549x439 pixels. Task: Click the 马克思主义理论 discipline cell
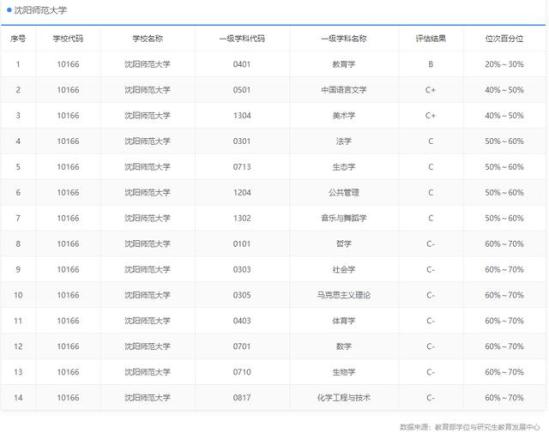coord(343,295)
